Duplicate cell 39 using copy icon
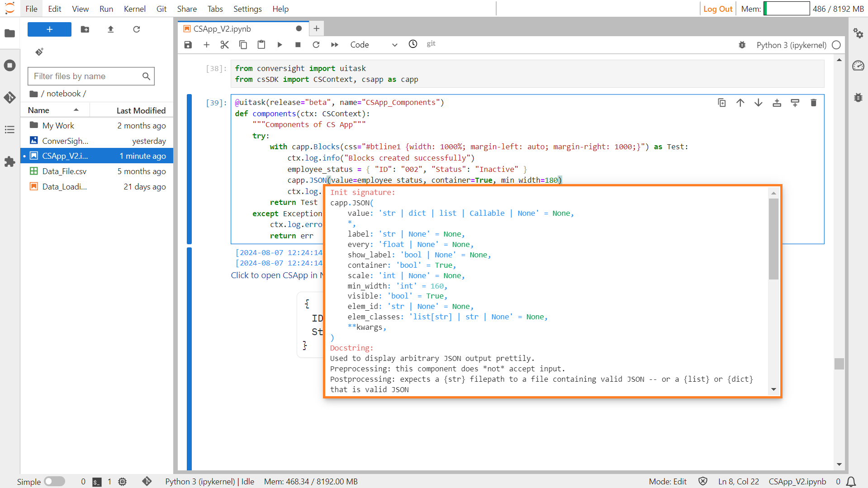Image resolution: width=868 pixels, height=488 pixels. click(x=722, y=103)
